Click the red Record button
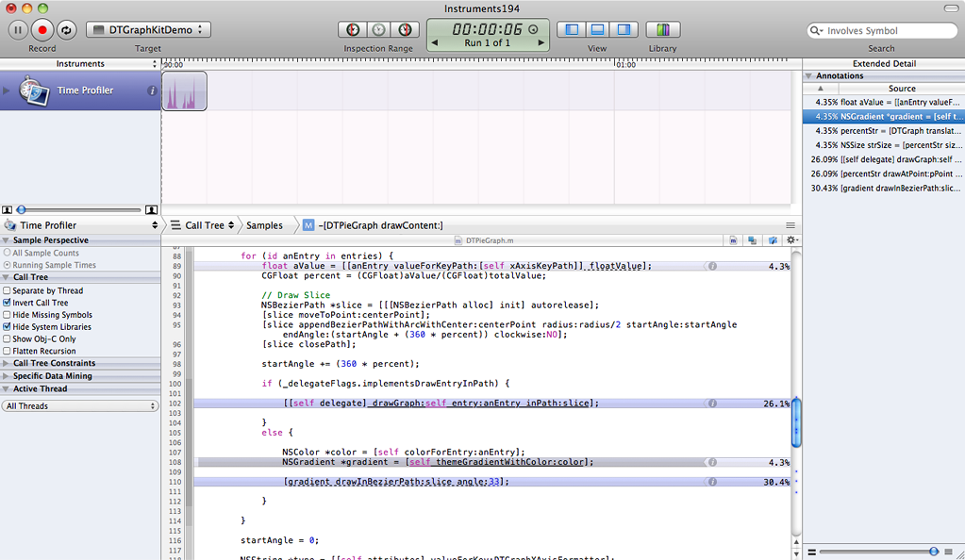The image size is (965, 560). (x=42, y=30)
